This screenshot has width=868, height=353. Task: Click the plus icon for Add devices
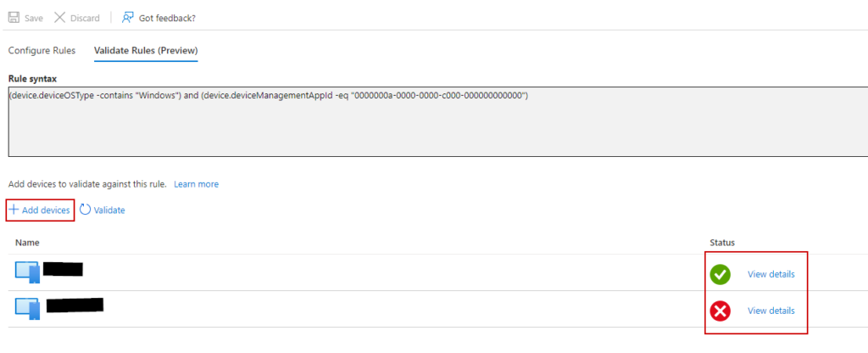point(14,210)
